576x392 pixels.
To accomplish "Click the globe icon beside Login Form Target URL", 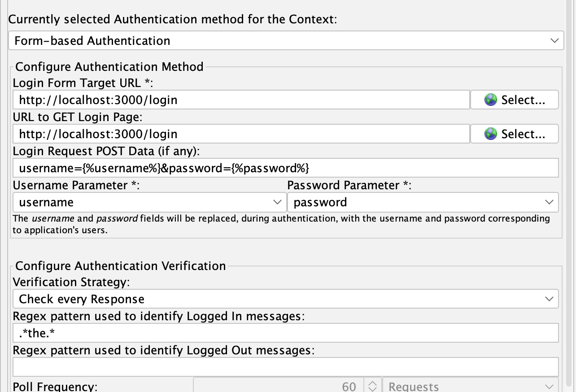I will click(x=490, y=100).
